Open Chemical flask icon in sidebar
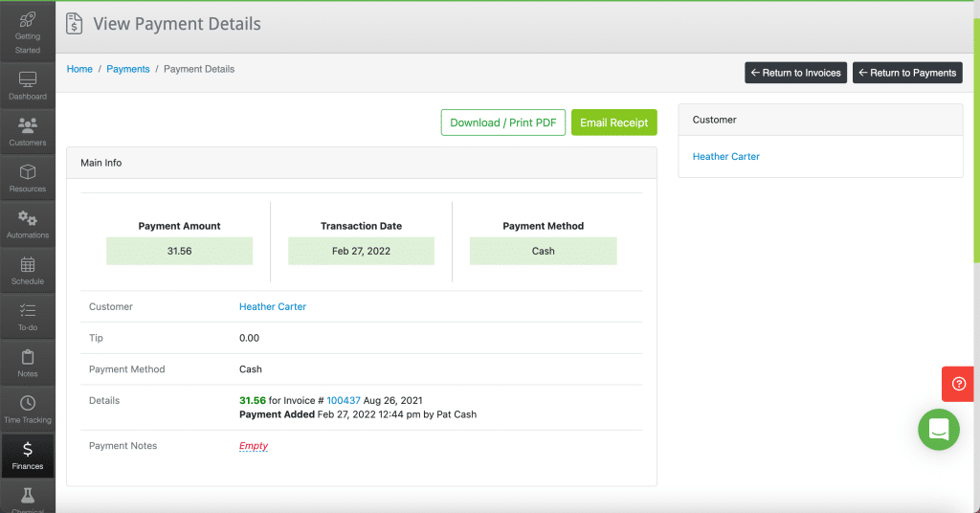This screenshot has height=513, width=980. coord(28,498)
